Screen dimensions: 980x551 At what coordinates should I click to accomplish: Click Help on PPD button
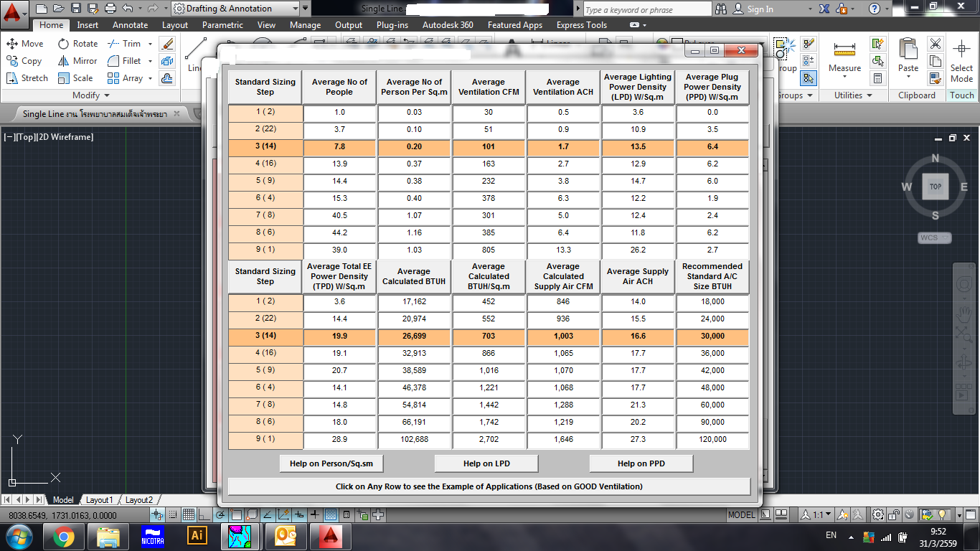coord(641,463)
